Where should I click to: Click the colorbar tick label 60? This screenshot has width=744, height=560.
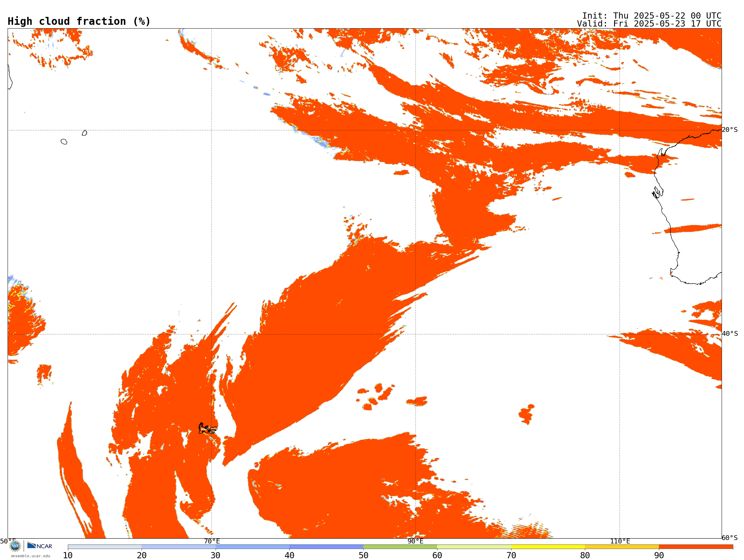click(437, 556)
